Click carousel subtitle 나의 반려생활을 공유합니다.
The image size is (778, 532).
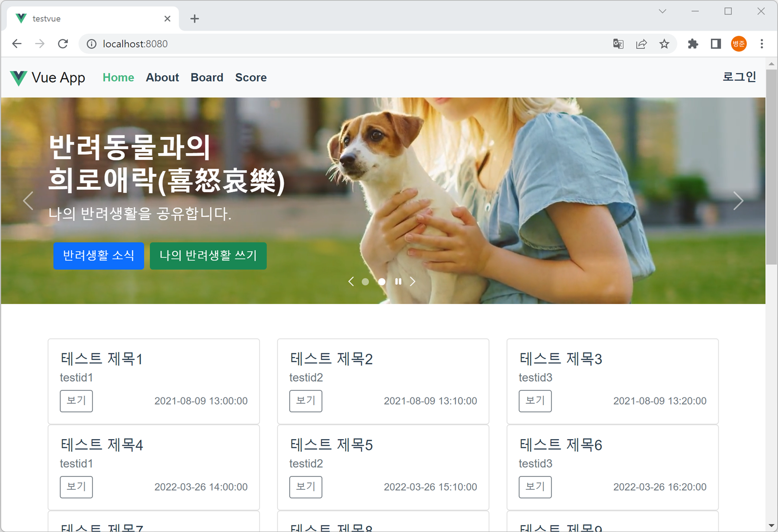[140, 214]
